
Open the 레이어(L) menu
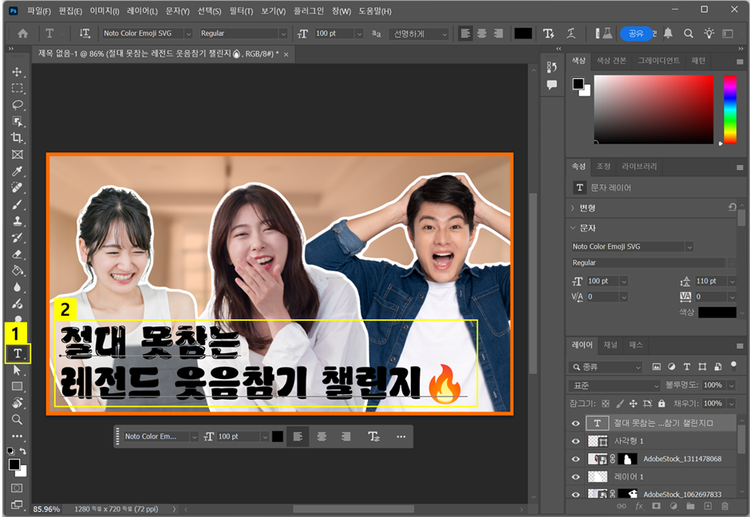[x=142, y=11]
